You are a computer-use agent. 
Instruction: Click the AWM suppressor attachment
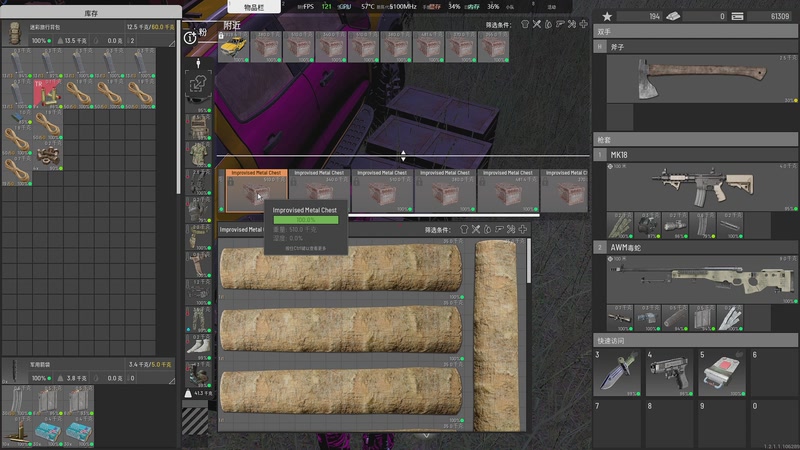[675, 318]
